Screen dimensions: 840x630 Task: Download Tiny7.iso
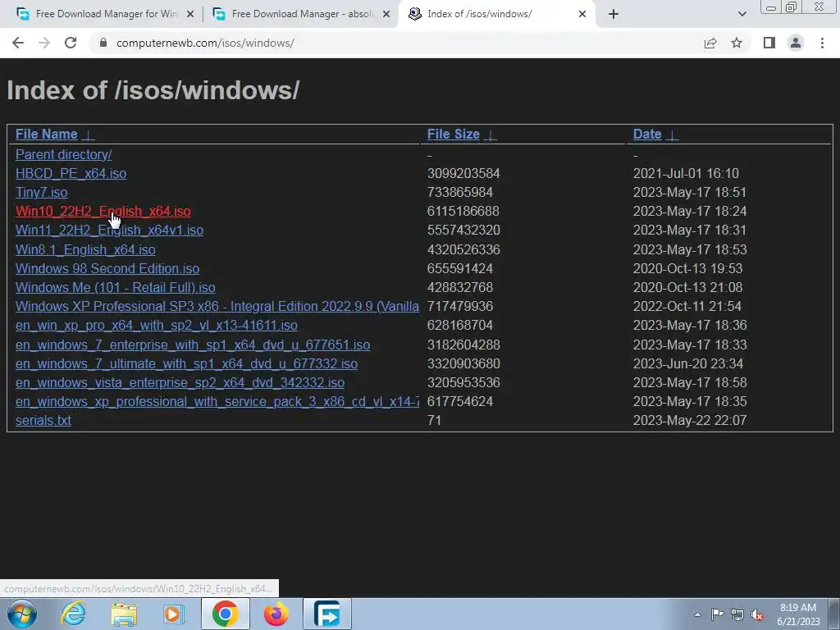tap(41, 192)
